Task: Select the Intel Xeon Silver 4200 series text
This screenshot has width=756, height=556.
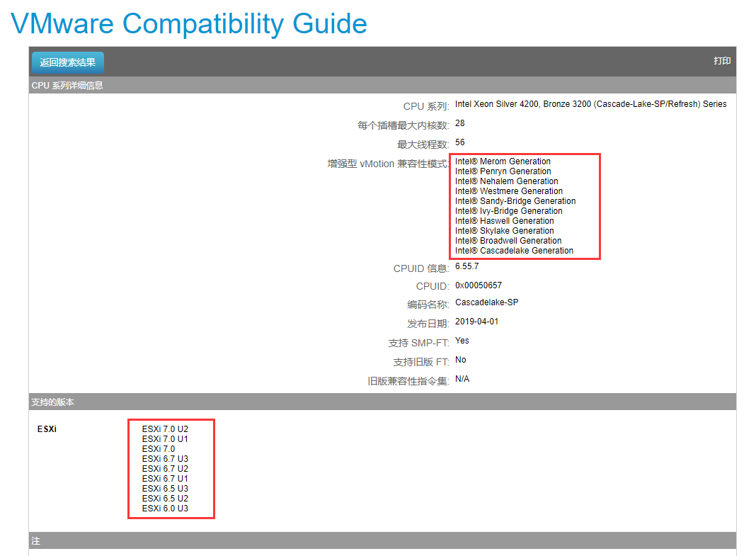Action: click(590, 103)
